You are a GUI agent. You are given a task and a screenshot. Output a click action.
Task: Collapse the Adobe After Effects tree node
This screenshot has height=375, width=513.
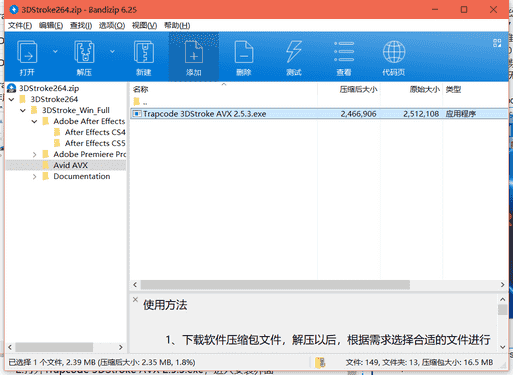tap(34, 121)
